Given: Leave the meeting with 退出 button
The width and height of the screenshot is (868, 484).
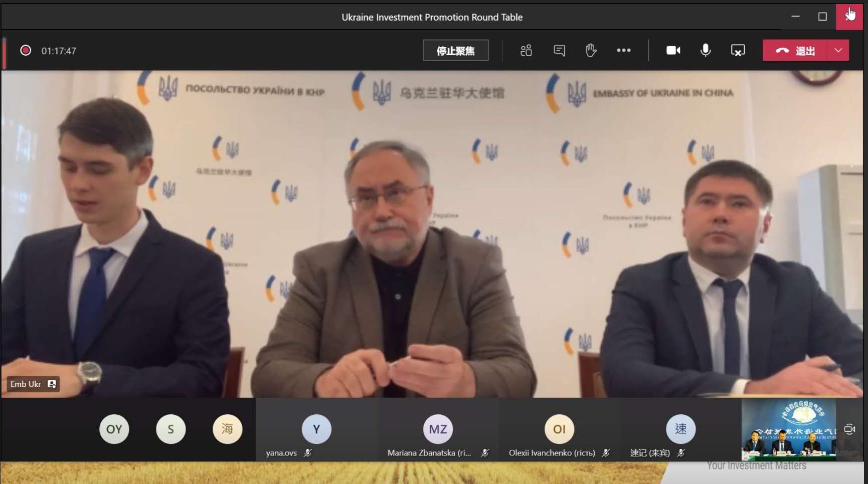Looking at the screenshot, I should pyautogui.click(x=795, y=51).
